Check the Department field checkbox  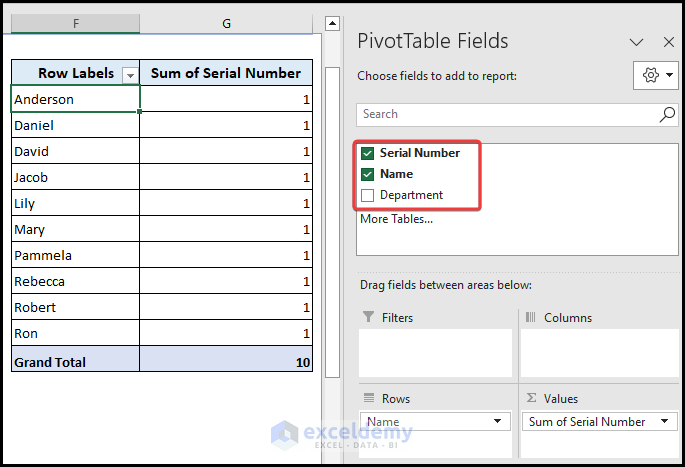tap(368, 195)
